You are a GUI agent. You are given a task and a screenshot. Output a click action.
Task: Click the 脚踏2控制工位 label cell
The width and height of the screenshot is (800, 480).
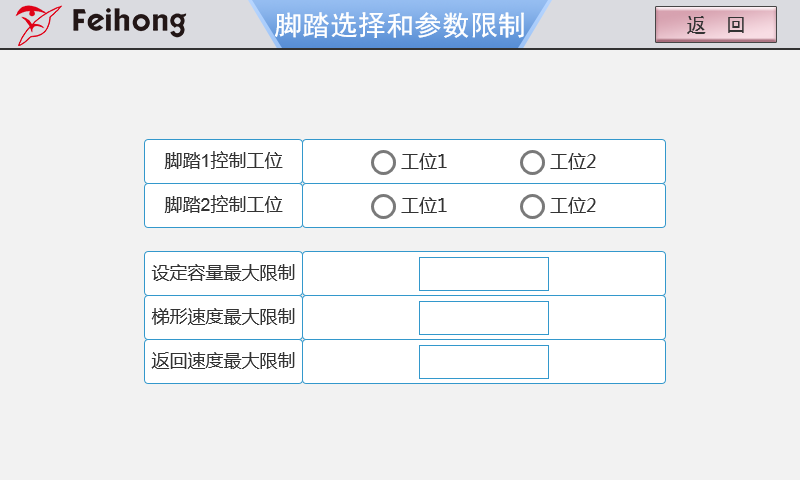223,205
